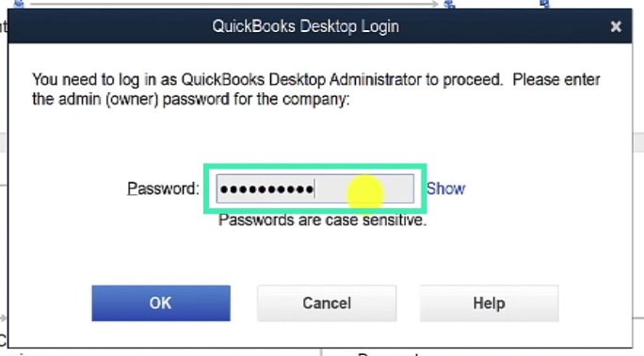
Task: Toggle password visibility via Show
Action: pyautogui.click(x=445, y=189)
